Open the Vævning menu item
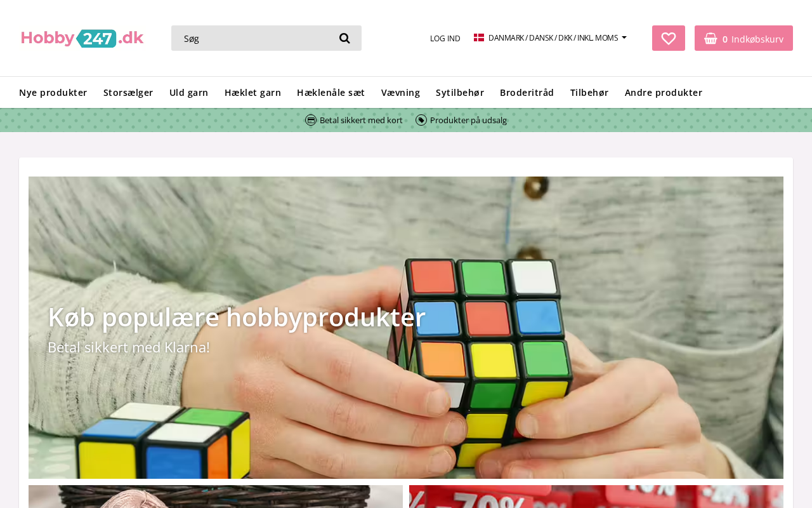This screenshot has width=812, height=508. pos(400,93)
